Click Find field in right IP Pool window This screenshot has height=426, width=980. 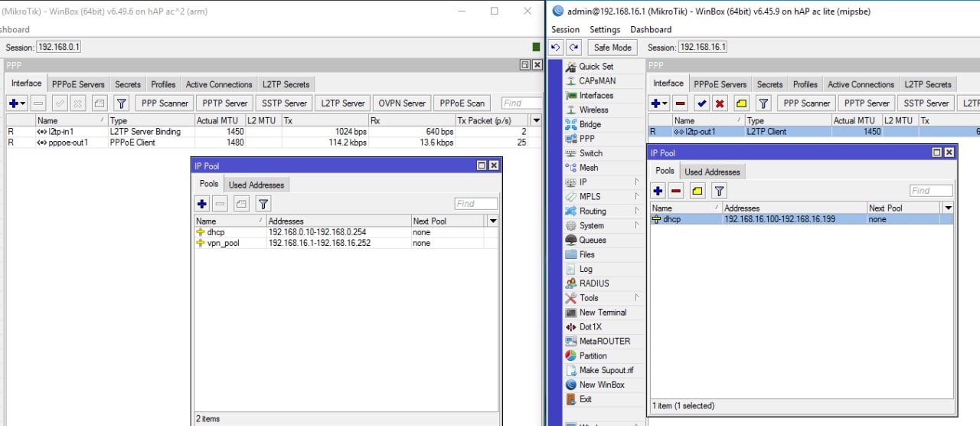(931, 191)
